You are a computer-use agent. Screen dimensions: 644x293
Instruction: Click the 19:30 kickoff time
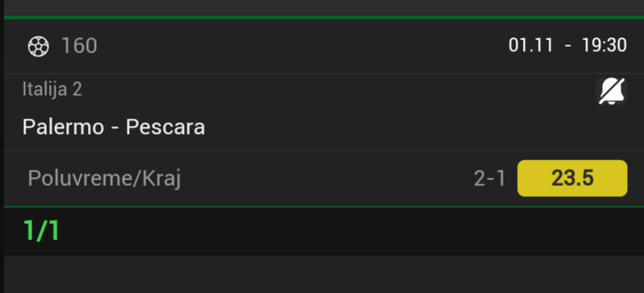[x=604, y=45]
